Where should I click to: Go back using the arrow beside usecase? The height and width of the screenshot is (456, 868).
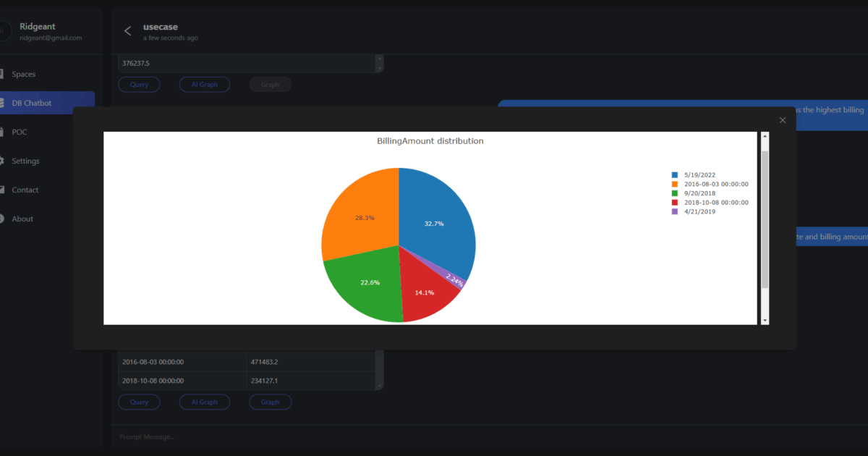coord(128,30)
